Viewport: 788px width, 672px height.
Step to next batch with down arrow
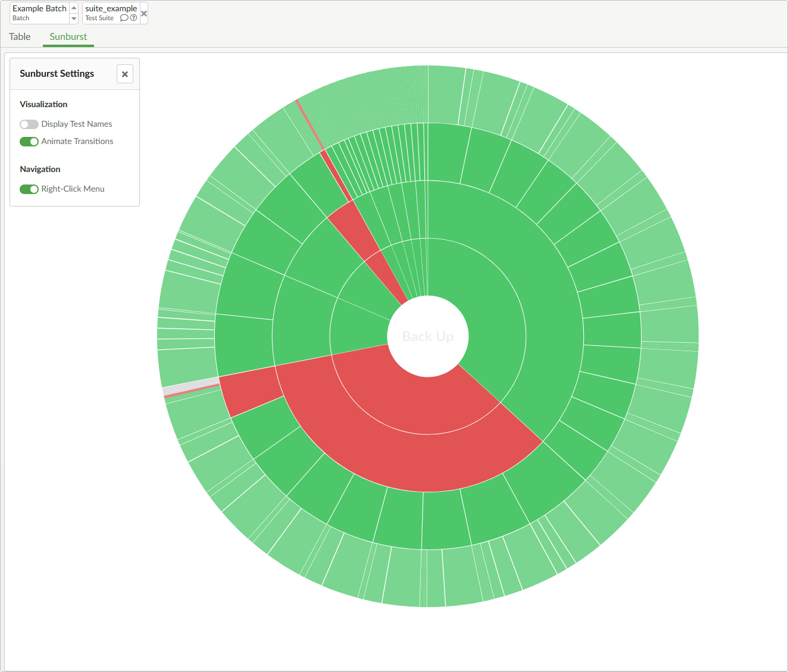(74, 18)
